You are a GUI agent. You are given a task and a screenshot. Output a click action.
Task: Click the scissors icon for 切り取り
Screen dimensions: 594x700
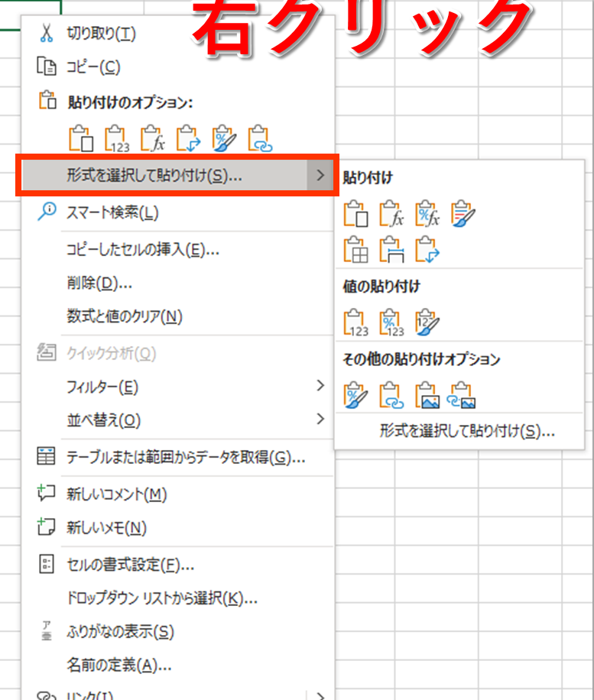tap(46, 33)
